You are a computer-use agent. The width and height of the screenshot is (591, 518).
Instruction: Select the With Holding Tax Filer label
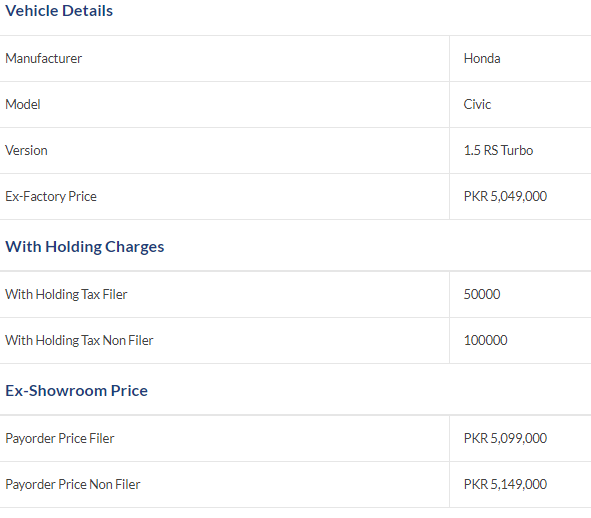tap(66, 294)
